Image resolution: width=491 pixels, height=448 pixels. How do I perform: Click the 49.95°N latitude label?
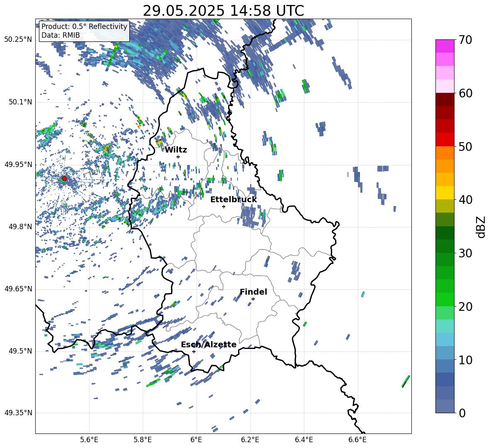click(x=18, y=165)
